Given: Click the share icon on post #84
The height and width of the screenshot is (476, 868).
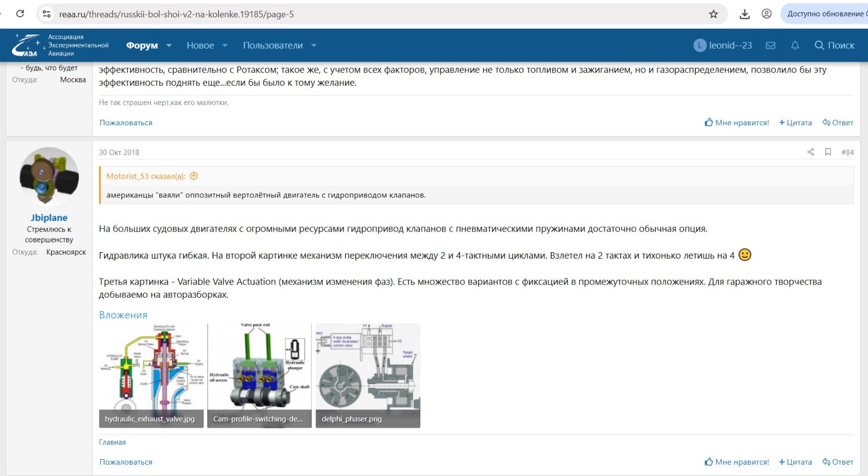Looking at the screenshot, I should tap(810, 152).
